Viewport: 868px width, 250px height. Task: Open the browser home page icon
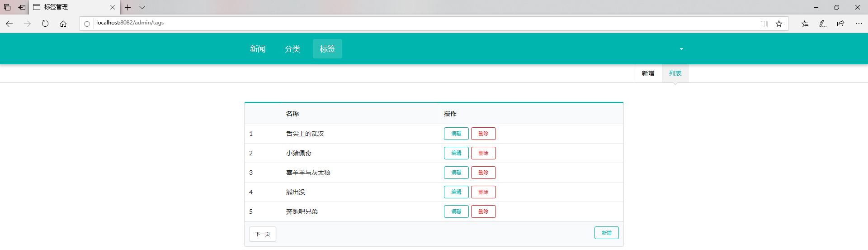click(x=63, y=24)
